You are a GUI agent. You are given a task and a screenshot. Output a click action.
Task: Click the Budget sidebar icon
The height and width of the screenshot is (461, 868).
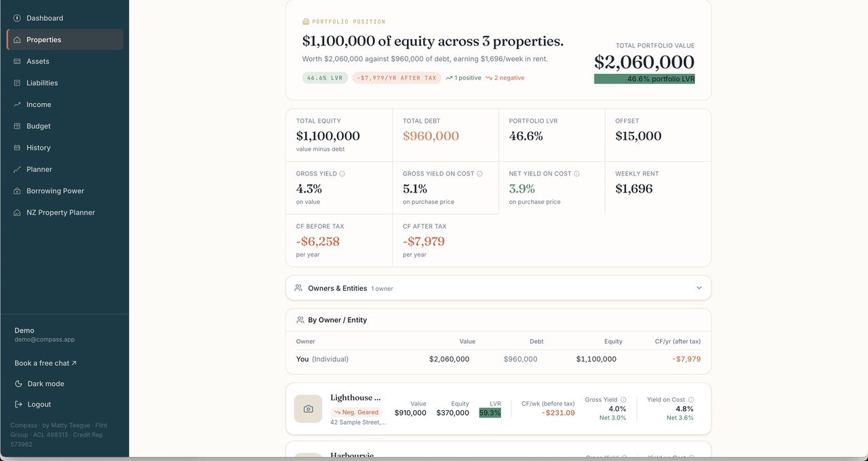(x=17, y=126)
